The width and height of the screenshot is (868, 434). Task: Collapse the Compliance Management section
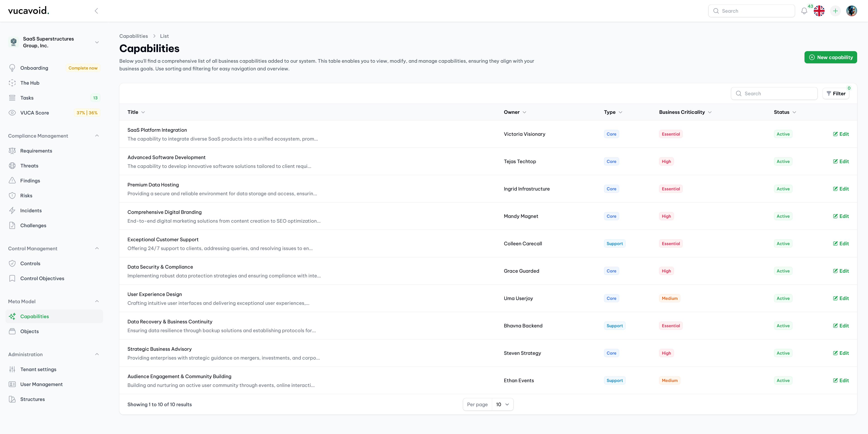click(97, 136)
